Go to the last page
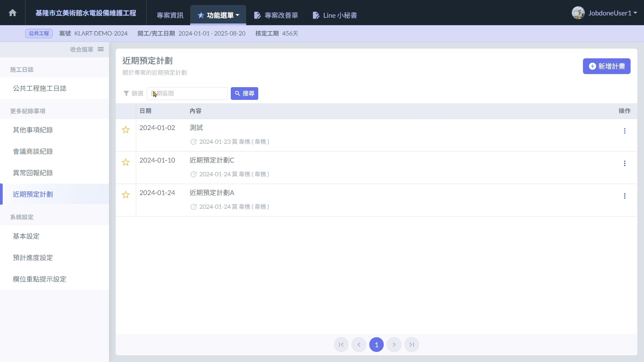The height and width of the screenshot is (362, 644). click(412, 345)
